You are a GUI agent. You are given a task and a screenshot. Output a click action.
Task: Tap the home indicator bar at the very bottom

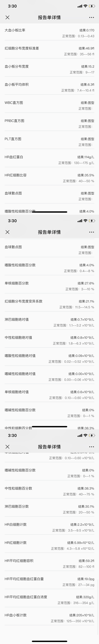point(49,641)
